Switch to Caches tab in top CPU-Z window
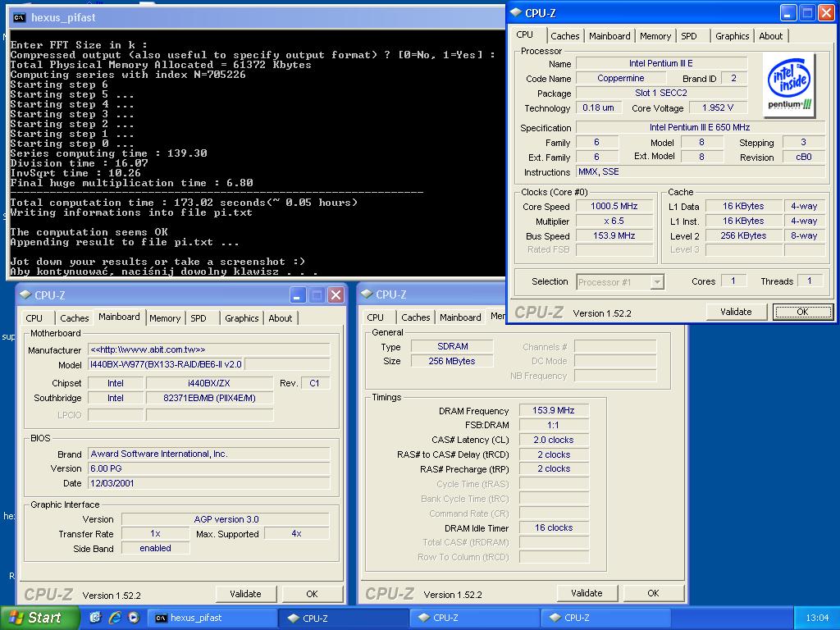This screenshot has height=630, width=840. coord(565,36)
